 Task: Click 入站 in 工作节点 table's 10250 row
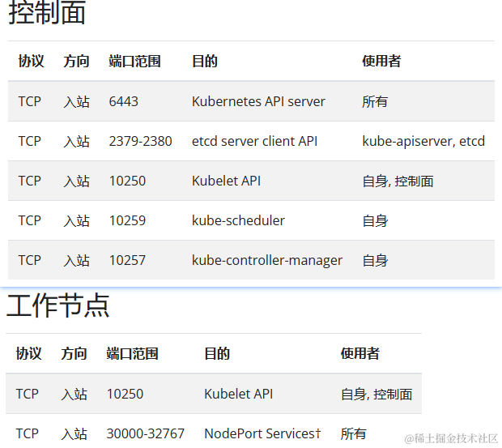point(74,394)
